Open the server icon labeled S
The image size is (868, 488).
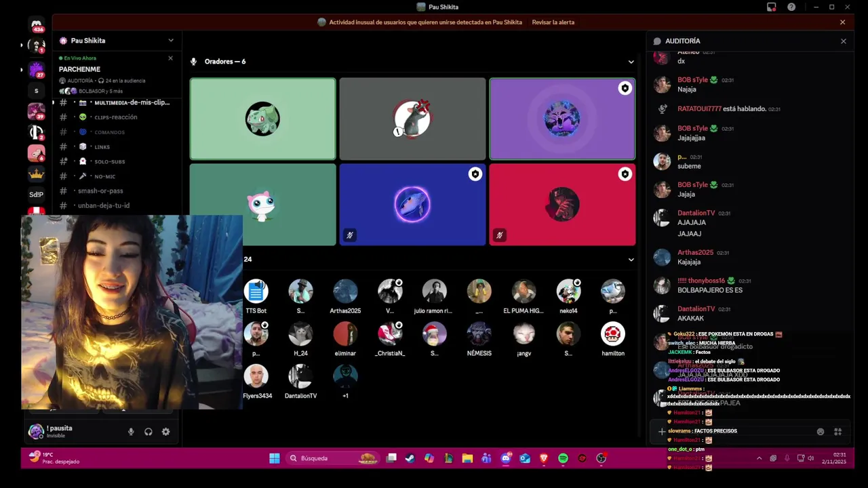click(x=37, y=91)
